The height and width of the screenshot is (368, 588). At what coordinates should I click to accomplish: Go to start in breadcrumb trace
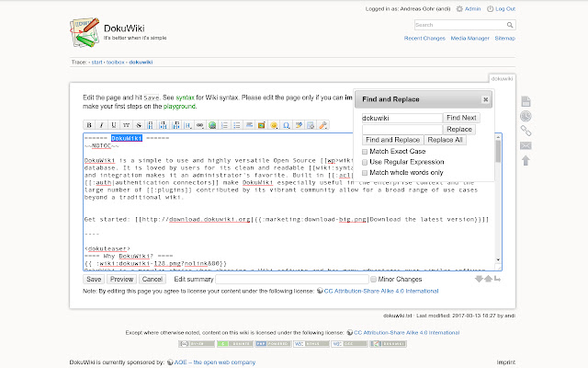(x=96, y=63)
